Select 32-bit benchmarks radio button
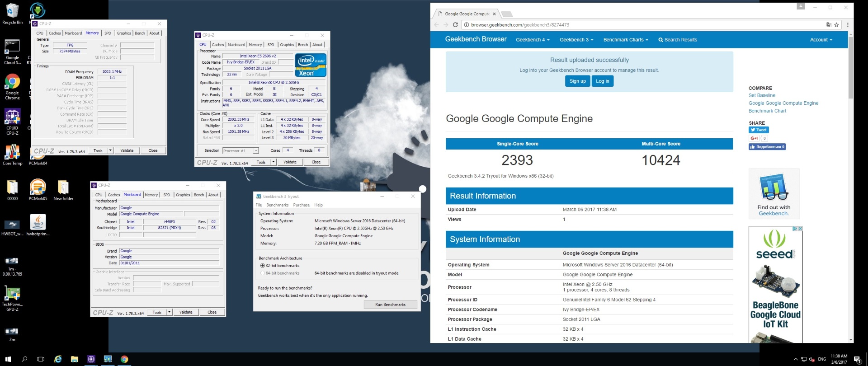 [x=263, y=266]
